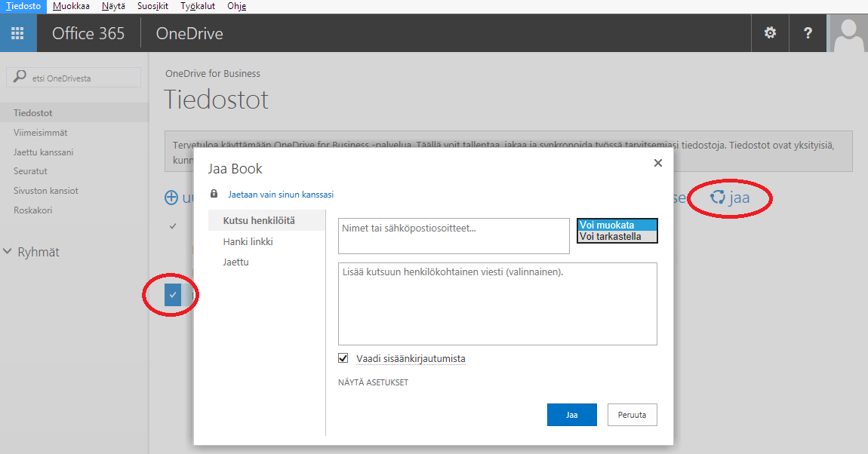Open Jaetaan vain sinun kanssasi link
The width and height of the screenshot is (868, 454).
click(x=281, y=195)
